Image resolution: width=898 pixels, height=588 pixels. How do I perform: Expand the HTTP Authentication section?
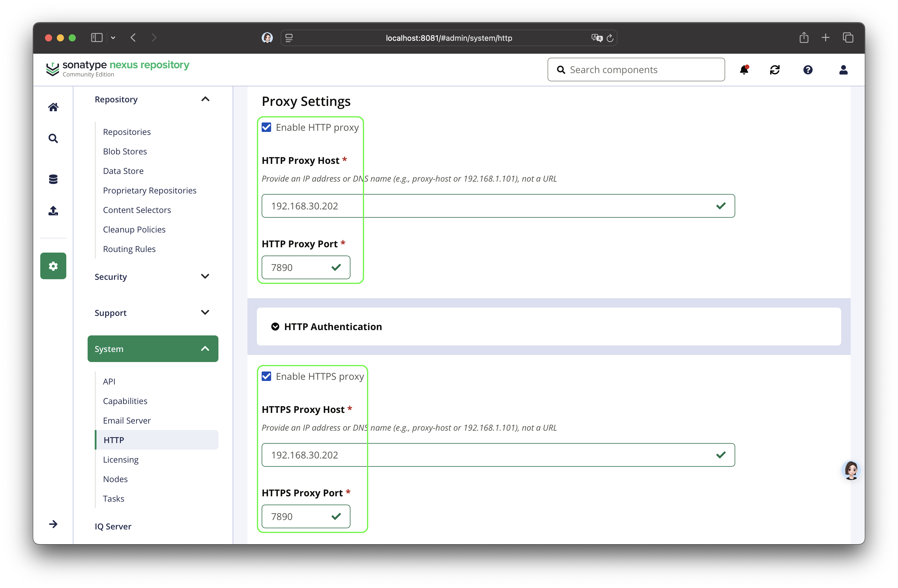coord(276,327)
